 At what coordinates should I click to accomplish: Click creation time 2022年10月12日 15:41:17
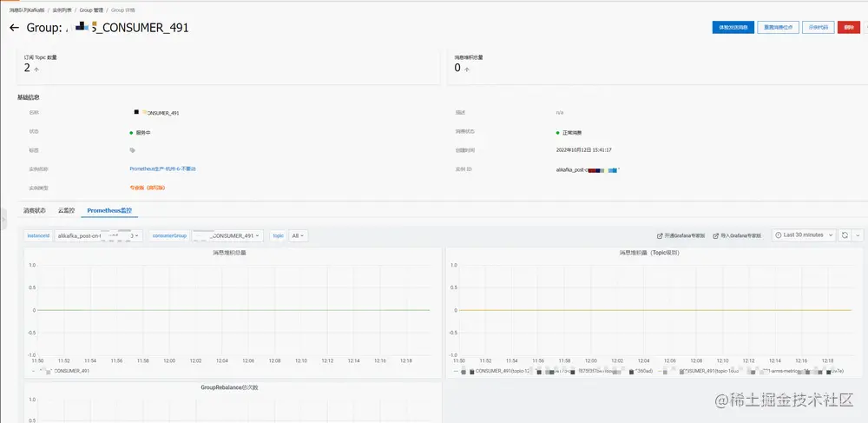[583, 150]
